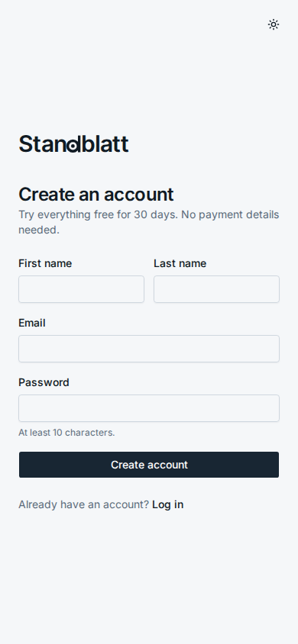Viewport: 298px width, 644px height.
Task: Click the circular target mark in the logo
Action: [73, 147]
